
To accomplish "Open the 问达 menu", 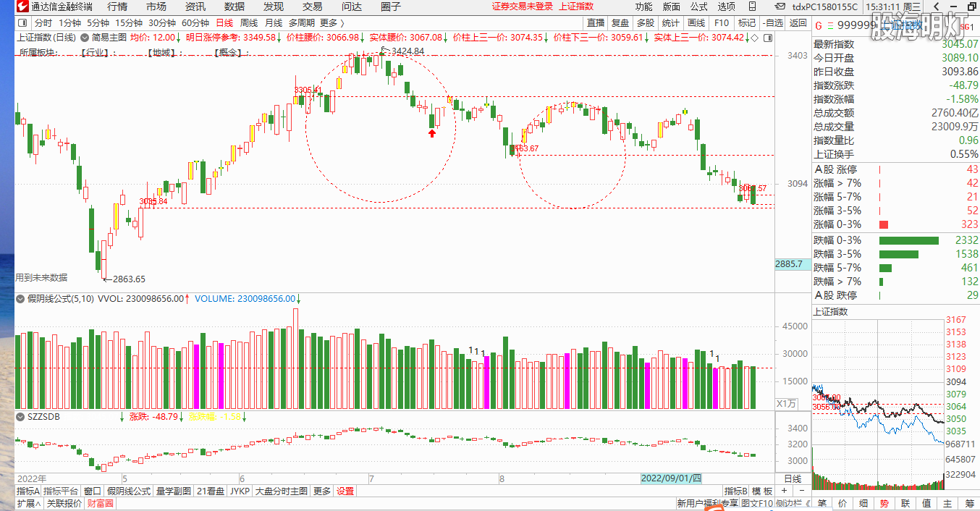I will point(352,7).
